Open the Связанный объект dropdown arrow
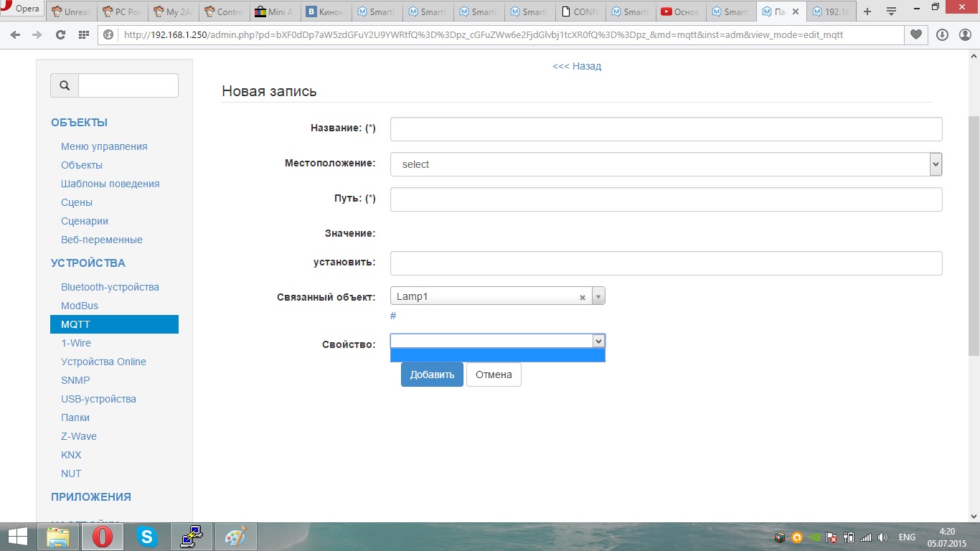The height and width of the screenshot is (551, 980). coord(598,296)
